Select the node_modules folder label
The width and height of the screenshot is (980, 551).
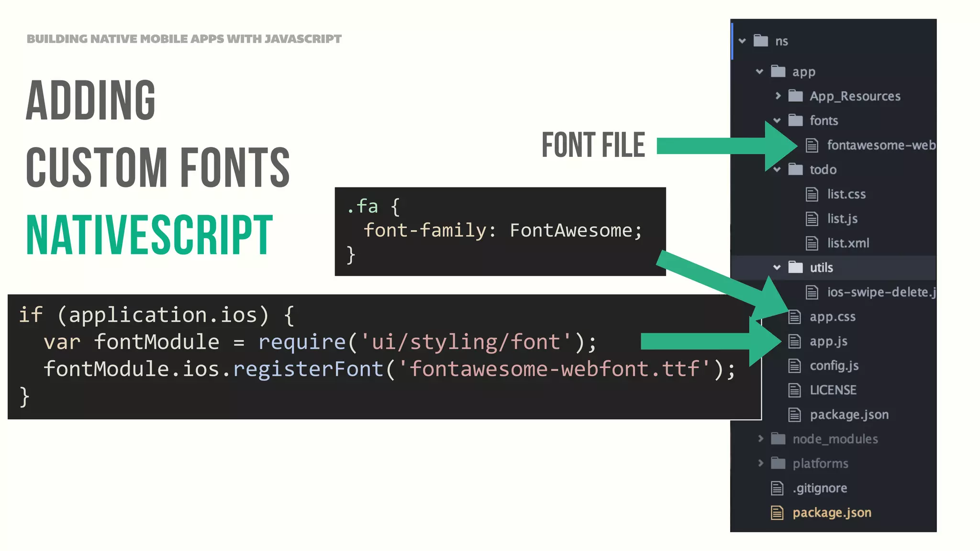(835, 439)
